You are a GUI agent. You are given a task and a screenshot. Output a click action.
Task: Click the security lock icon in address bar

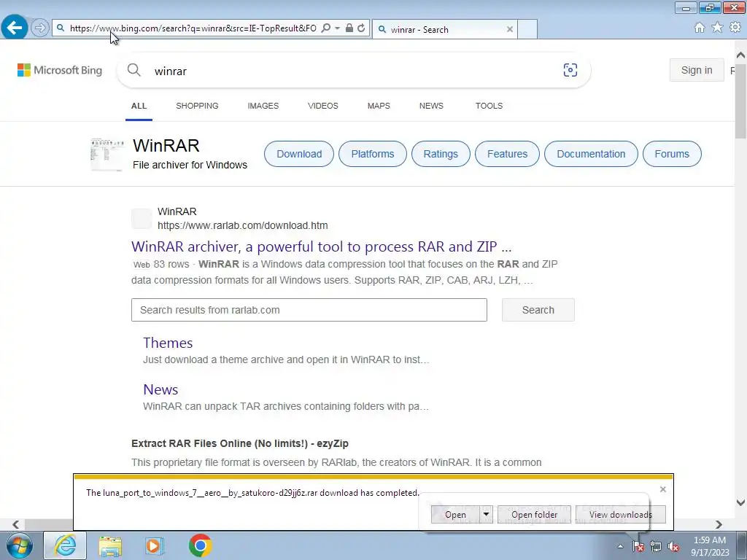pos(349,28)
